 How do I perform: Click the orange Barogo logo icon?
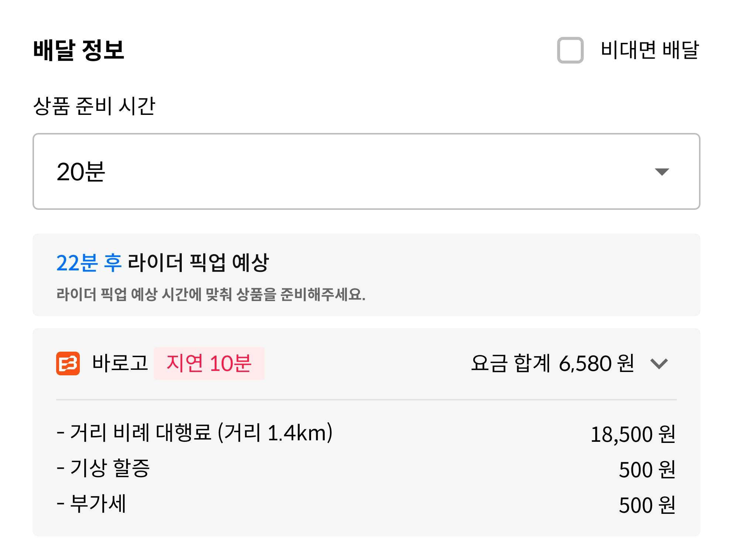68,363
